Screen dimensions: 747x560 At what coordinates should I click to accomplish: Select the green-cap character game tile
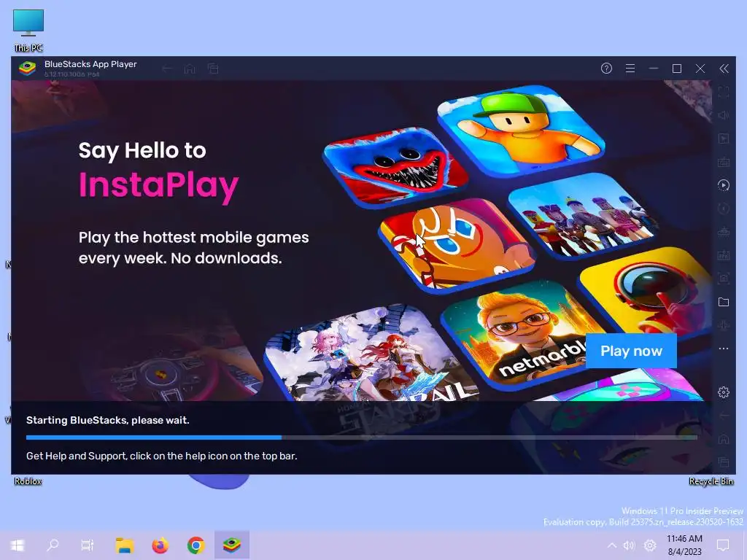[x=521, y=131]
